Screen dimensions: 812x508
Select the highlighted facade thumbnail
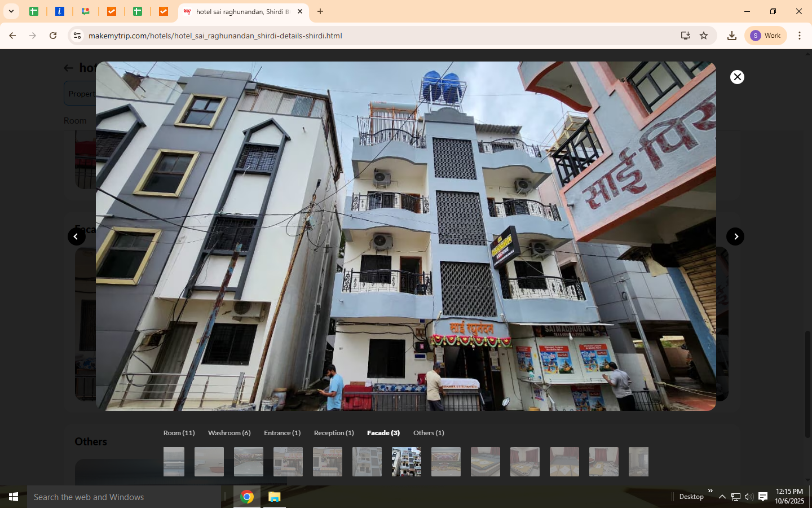406,462
